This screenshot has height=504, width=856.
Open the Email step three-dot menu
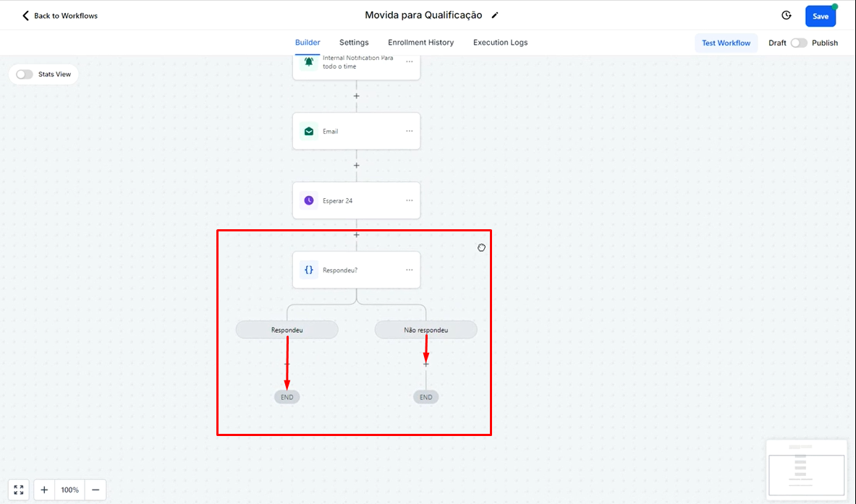[410, 131]
